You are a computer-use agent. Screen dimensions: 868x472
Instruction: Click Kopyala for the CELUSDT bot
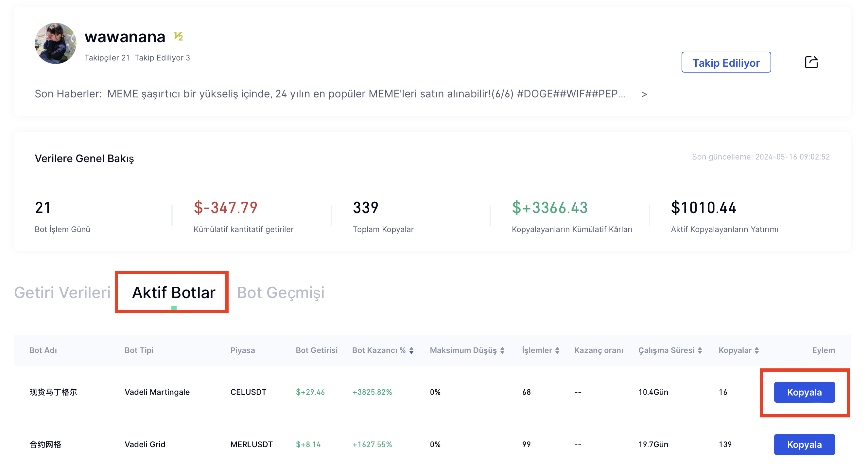[804, 392]
